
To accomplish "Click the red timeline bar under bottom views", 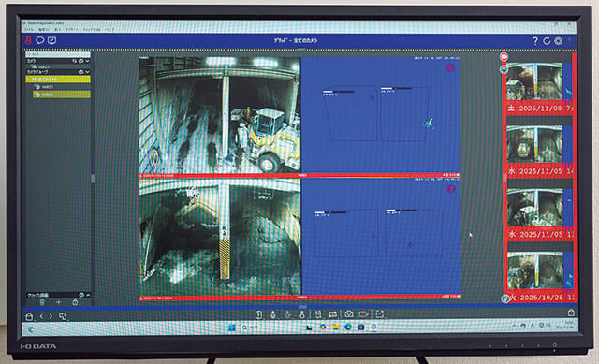I will pos(299,298).
